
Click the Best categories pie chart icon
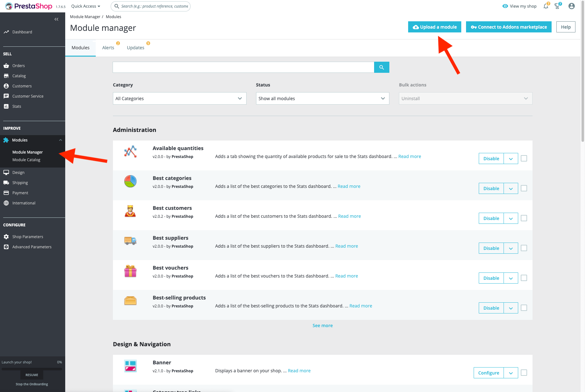(130, 182)
